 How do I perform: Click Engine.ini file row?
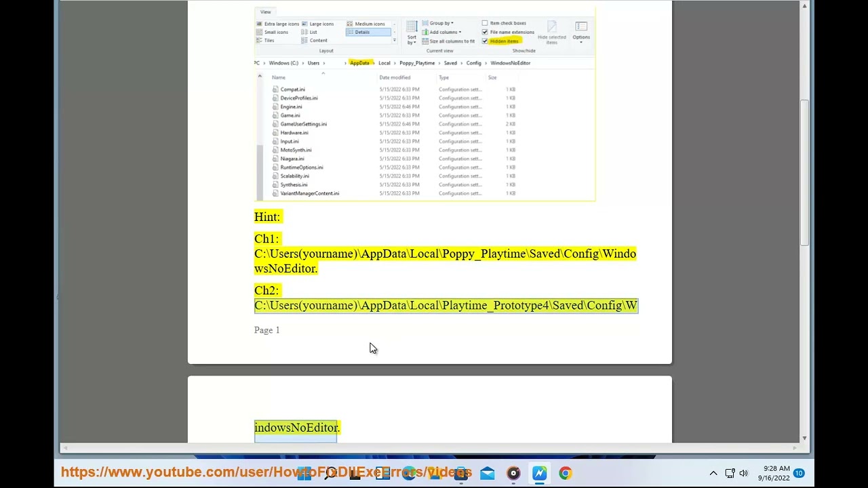click(x=394, y=106)
